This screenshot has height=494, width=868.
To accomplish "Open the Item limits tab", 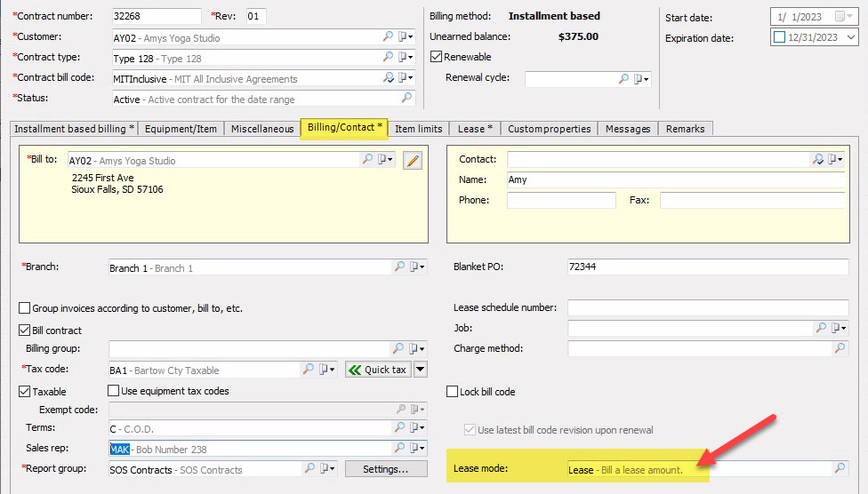I will [419, 129].
